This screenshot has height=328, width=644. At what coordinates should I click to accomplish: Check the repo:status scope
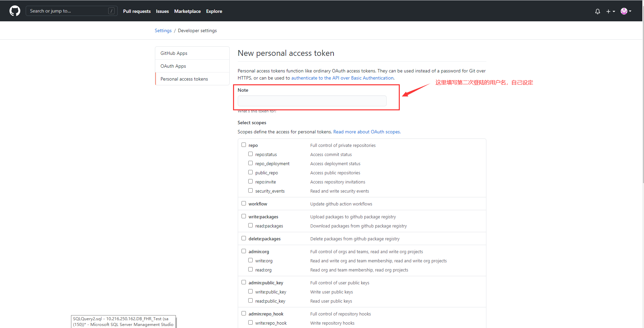pyautogui.click(x=250, y=154)
